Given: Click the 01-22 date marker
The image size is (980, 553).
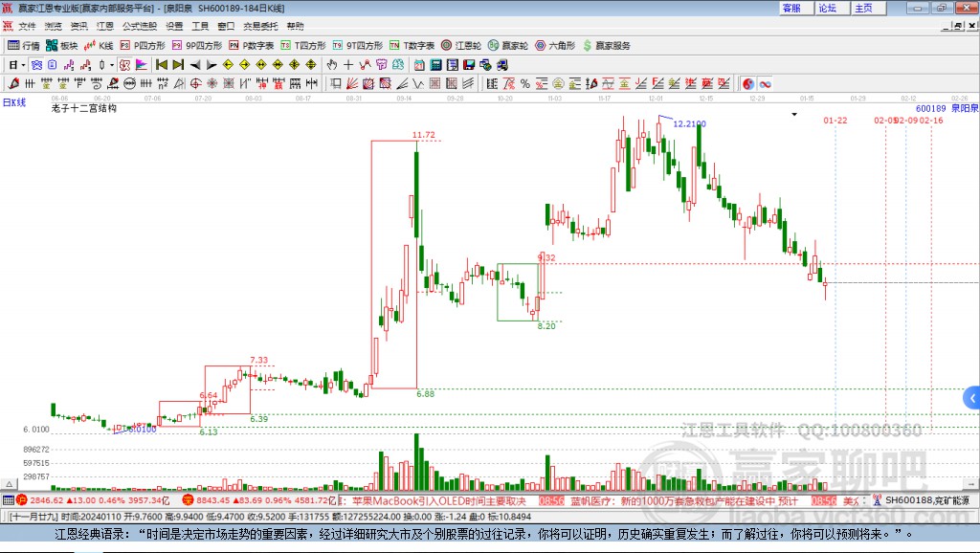Looking at the screenshot, I should click(835, 120).
